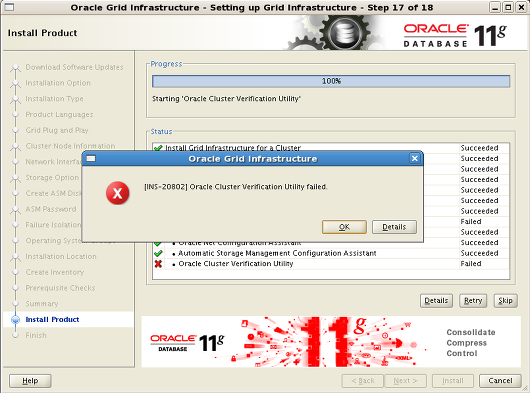Select Cluster Node Information step
Image resolution: width=530 pixels, height=393 pixels.
click(70, 146)
